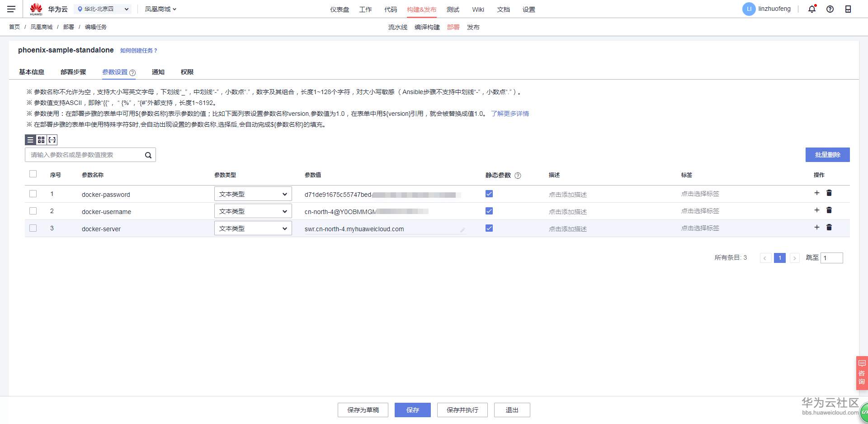Open parameter type dropdown for docker-server
Screen dimensions: 868x424
click(253, 229)
